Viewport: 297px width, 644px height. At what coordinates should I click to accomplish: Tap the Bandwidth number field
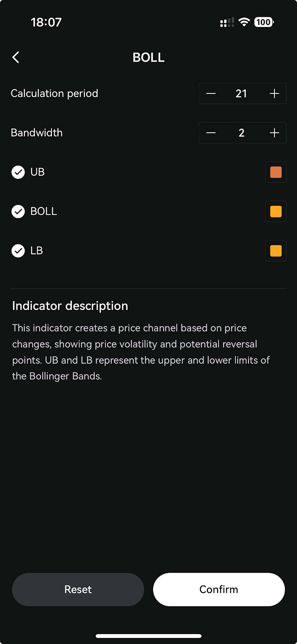point(241,133)
